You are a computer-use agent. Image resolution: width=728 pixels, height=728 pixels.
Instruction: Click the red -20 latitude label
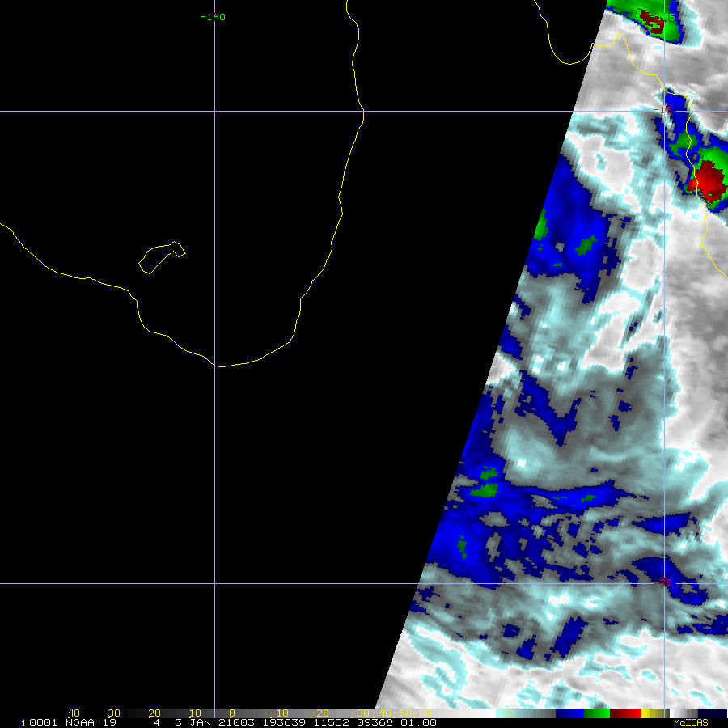tap(662, 582)
